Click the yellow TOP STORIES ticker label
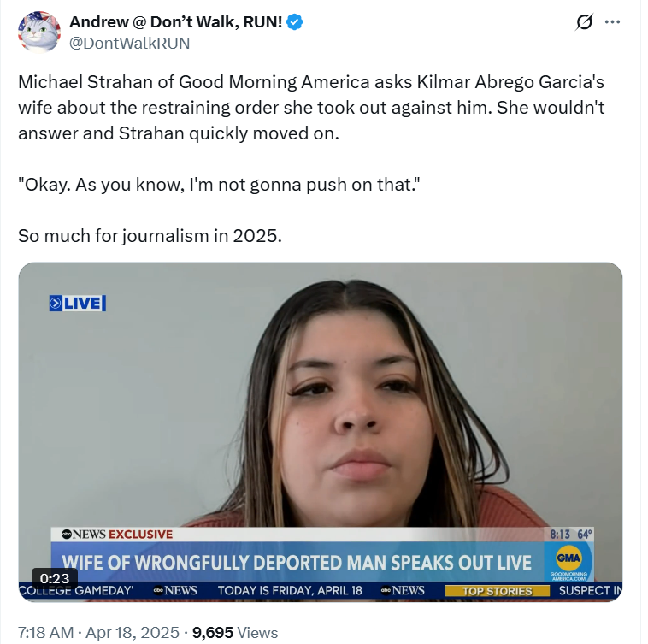Image resolution: width=648 pixels, height=644 pixels. click(498, 591)
